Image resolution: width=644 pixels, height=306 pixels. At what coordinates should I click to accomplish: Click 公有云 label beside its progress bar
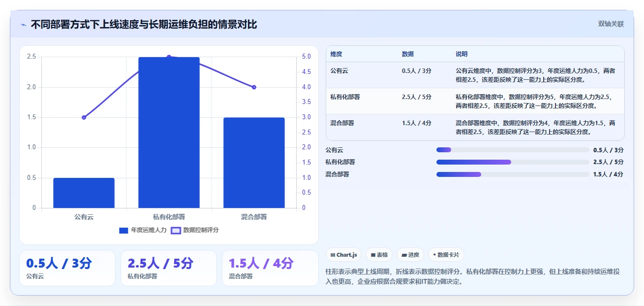335,150
